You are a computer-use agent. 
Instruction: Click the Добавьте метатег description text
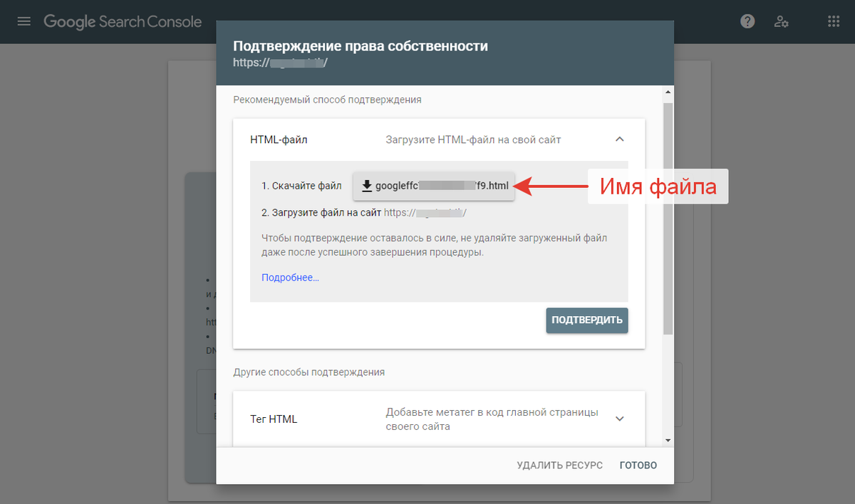coord(492,419)
